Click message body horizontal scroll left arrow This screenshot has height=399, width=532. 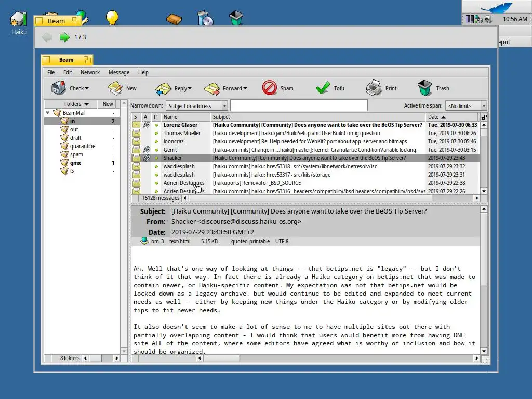point(199,358)
